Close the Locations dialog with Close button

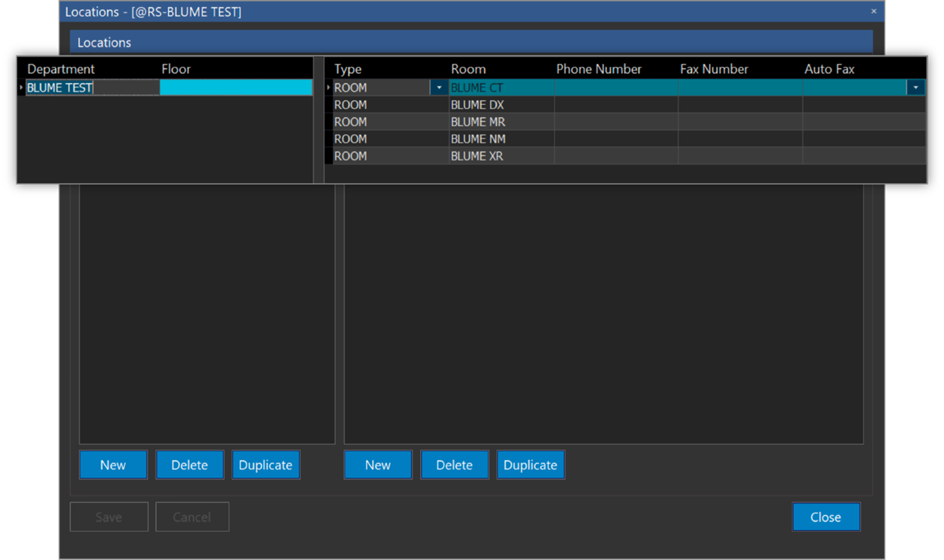tap(825, 517)
